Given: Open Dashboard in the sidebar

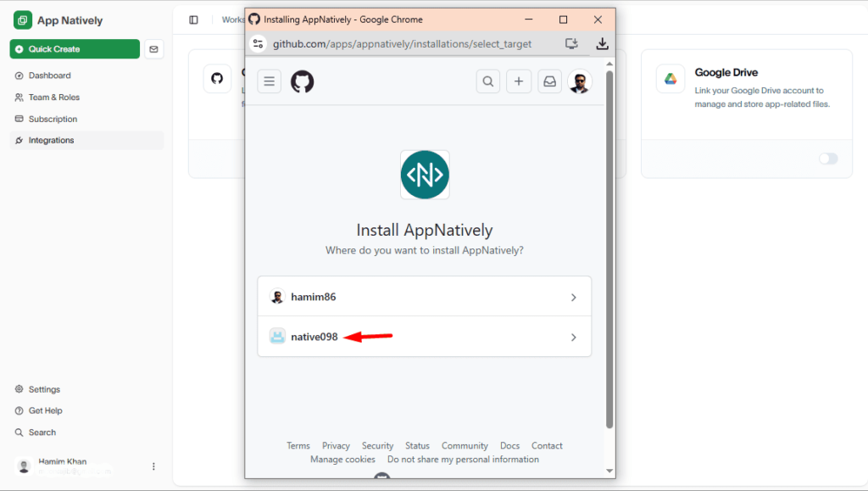Looking at the screenshot, I should point(50,75).
